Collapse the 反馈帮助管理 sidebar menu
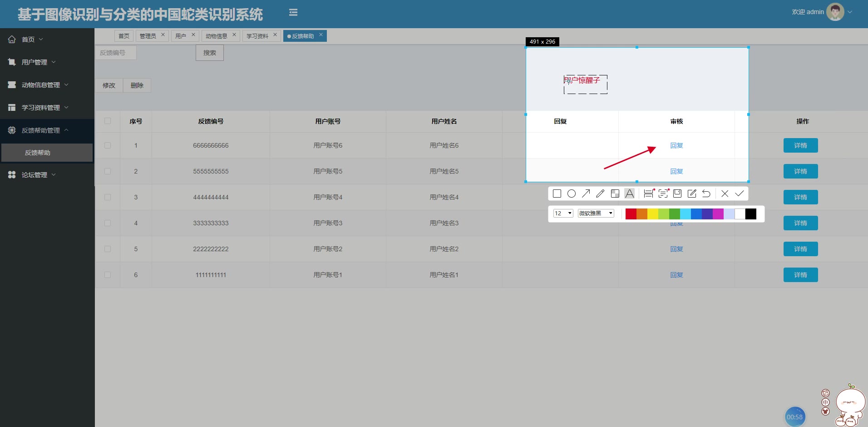This screenshot has height=427, width=868. [x=47, y=130]
